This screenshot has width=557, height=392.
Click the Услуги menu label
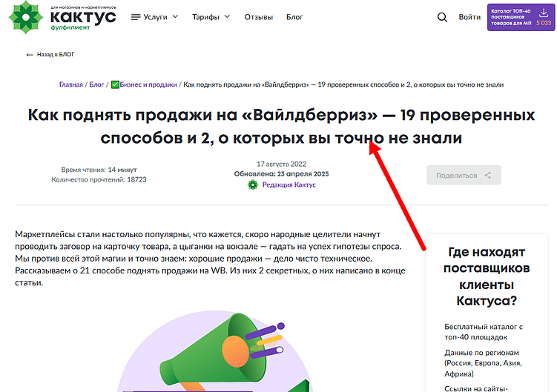155,17
